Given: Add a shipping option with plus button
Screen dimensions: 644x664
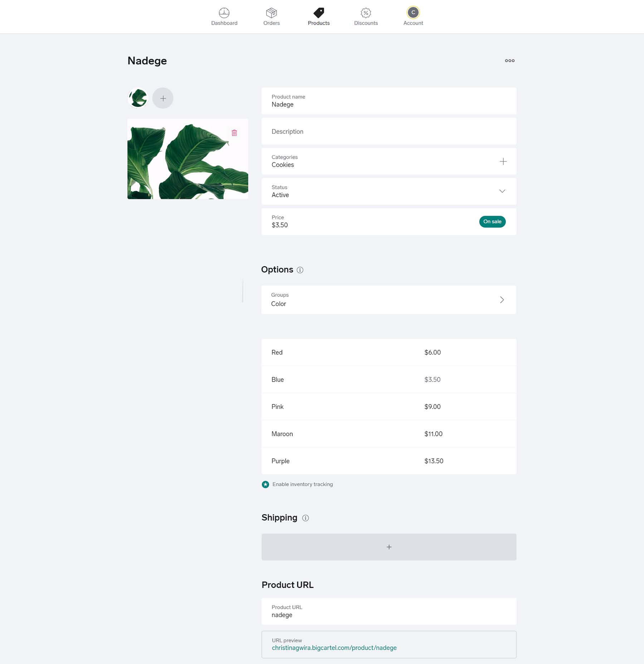Looking at the screenshot, I should [x=389, y=547].
